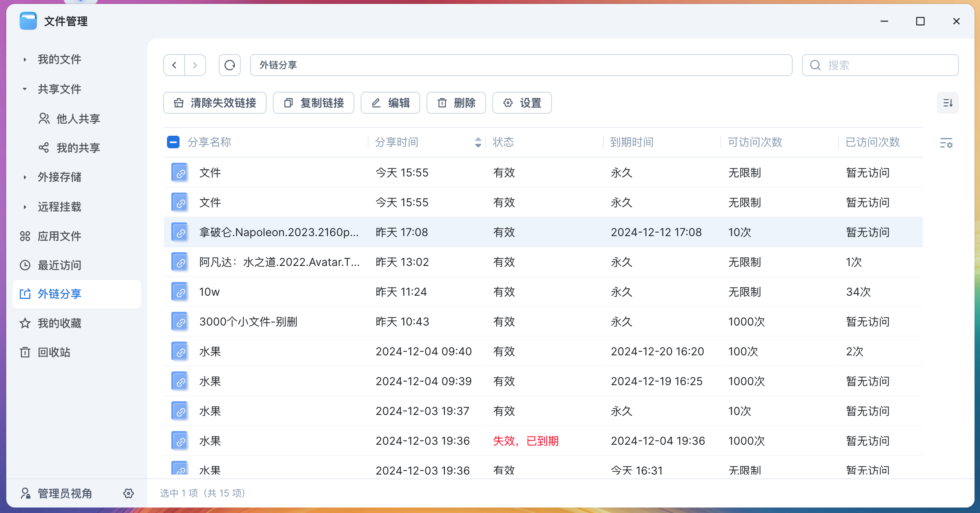Click the 选中 1 项（共 15 项）status text
This screenshot has width=980, height=513.
pos(202,493)
